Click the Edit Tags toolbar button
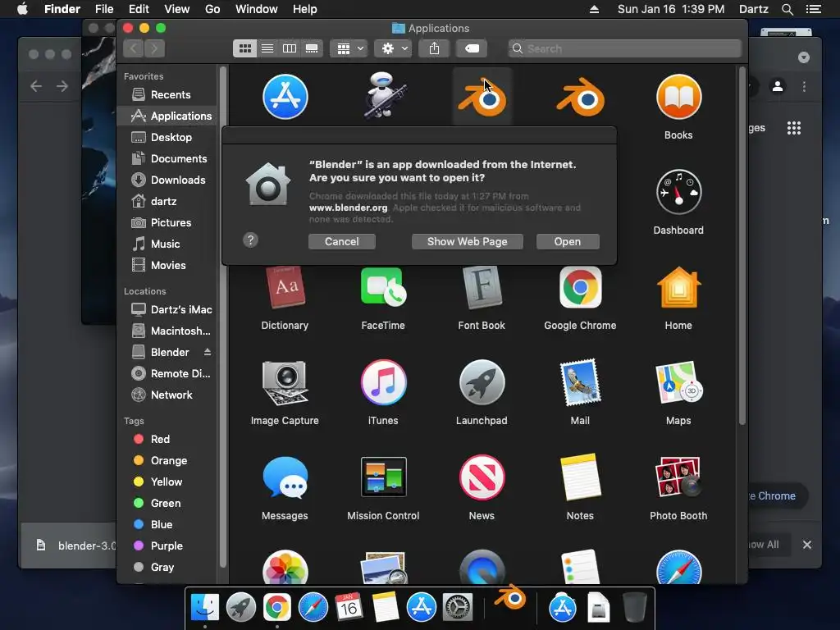This screenshot has height=630, width=840. click(472, 48)
